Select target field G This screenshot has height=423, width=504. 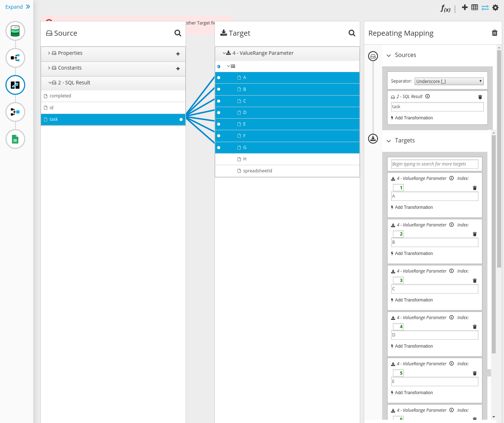pyautogui.click(x=287, y=147)
